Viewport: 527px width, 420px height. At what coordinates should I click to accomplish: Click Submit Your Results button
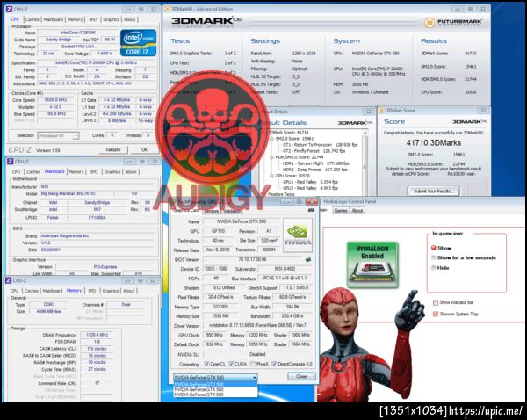pos(434,191)
